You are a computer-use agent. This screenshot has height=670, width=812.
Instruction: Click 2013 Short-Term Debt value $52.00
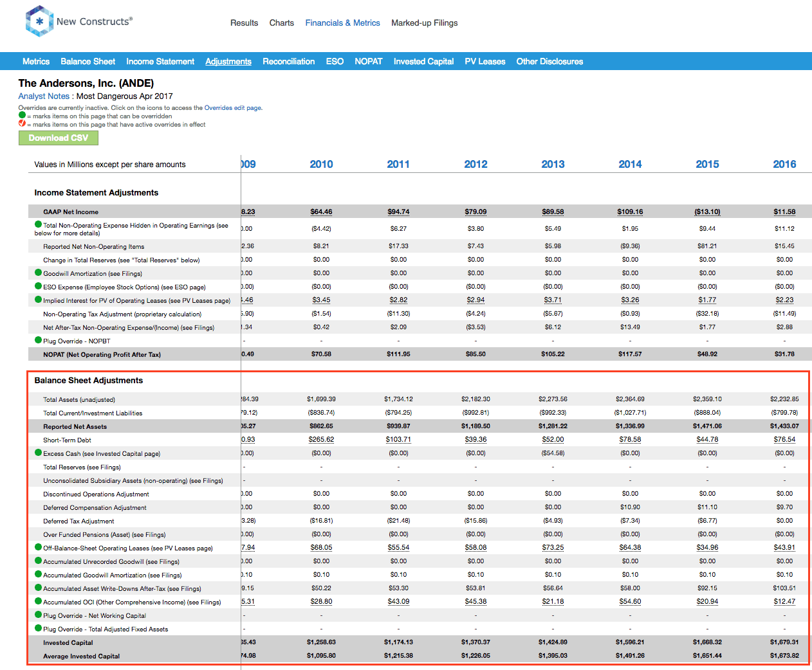point(553,440)
